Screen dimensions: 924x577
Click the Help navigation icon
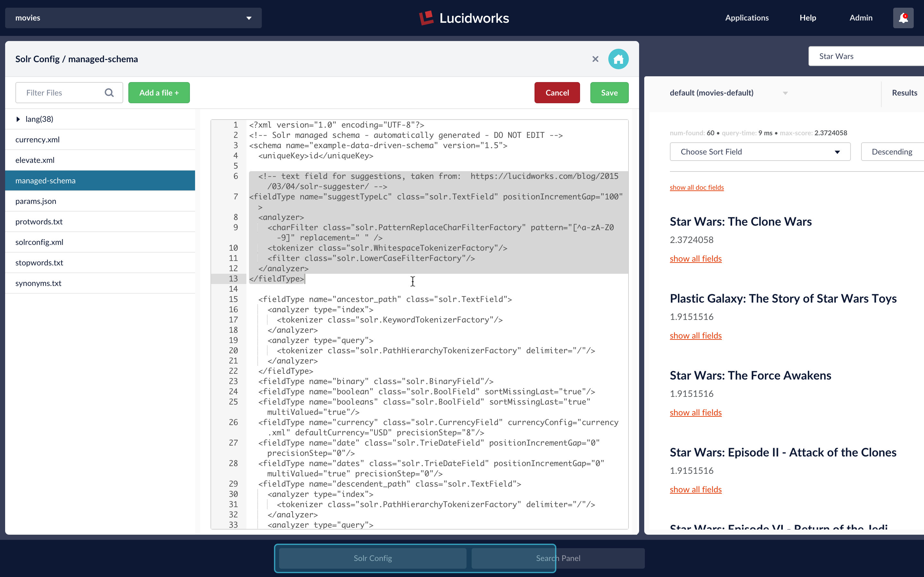[x=808, y=18]
